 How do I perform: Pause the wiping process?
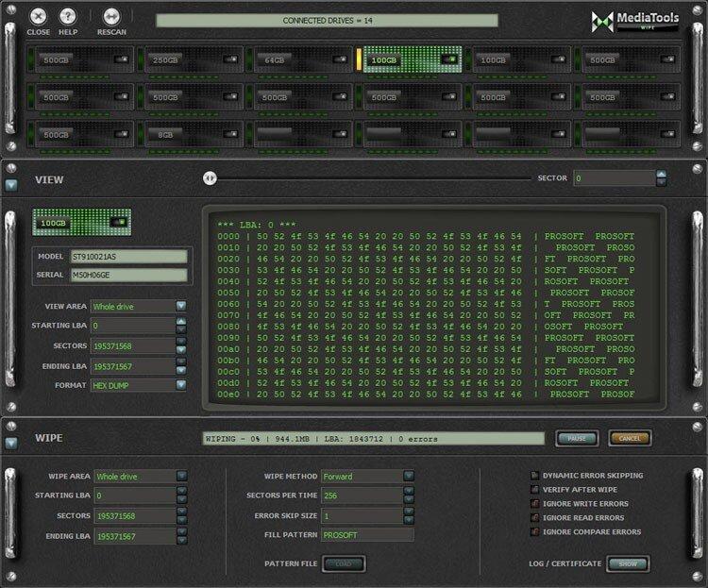pos(576,439)
